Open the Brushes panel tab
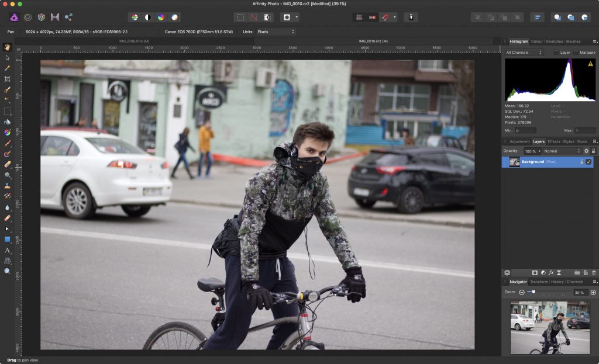The width and height of the screenshot is (599, 364). point(573,41)
